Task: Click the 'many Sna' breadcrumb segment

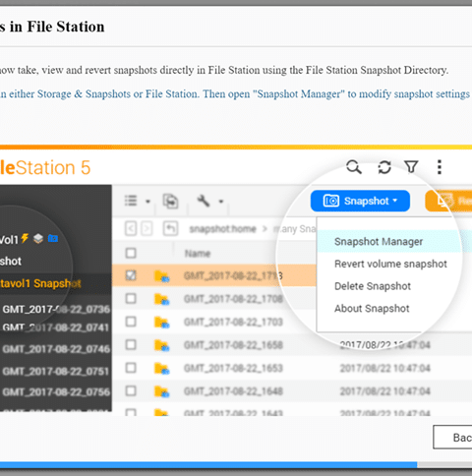Action: (294, 228)
